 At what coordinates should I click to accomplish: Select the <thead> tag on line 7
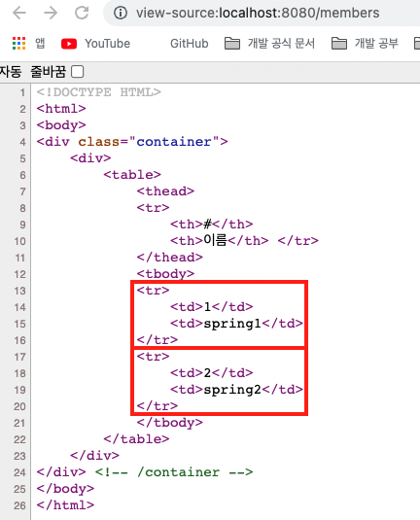click(x=165, y=191)
